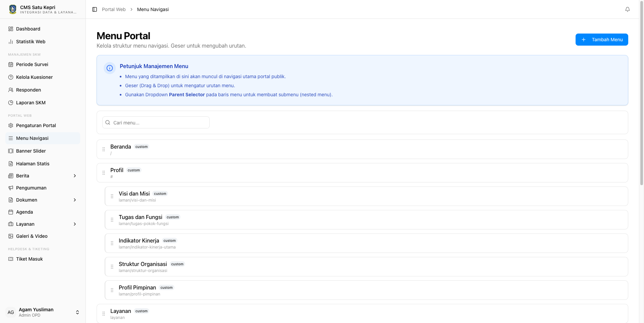Screen dimensions: 644x323
Task: Grab the drag handle of Beranda row
Action: tap(104, 149)
